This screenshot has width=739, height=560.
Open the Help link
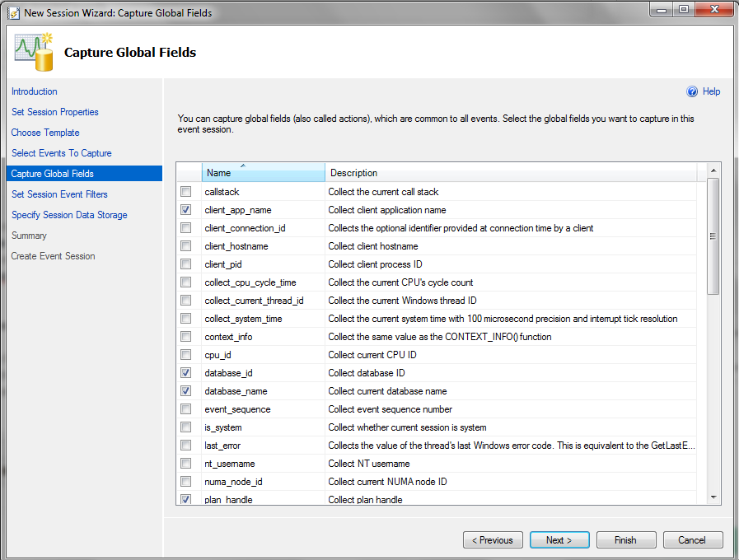tap(711, 91)
